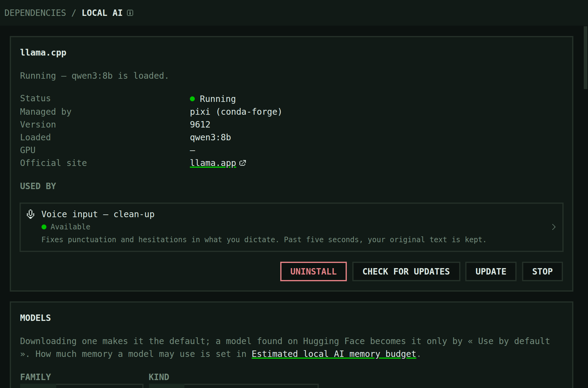Click the microphone icon in Voice input card
This screenshot has height=388, width=588.
pos(31,214)
